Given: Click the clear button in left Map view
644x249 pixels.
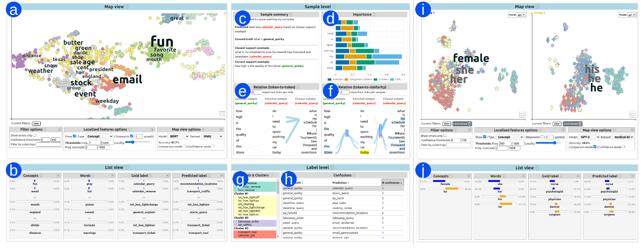Looking at the screenshot, I should click(36, 123).
